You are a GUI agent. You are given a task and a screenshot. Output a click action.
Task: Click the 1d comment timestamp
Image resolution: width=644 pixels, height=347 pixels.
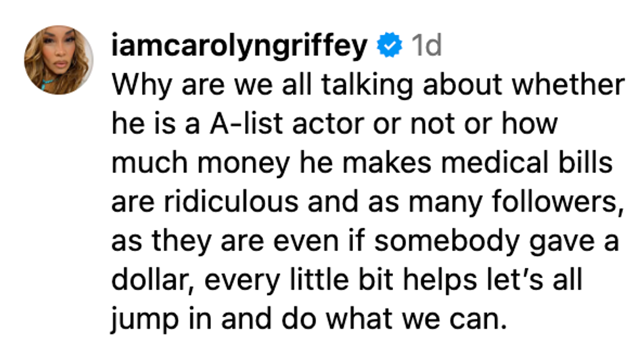tap(425, 47)
